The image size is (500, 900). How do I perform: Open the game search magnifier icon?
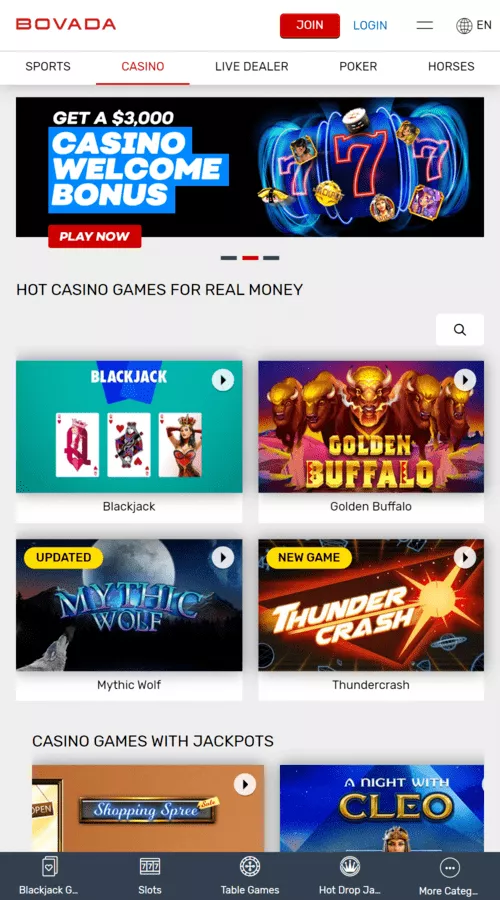(460, 329)
